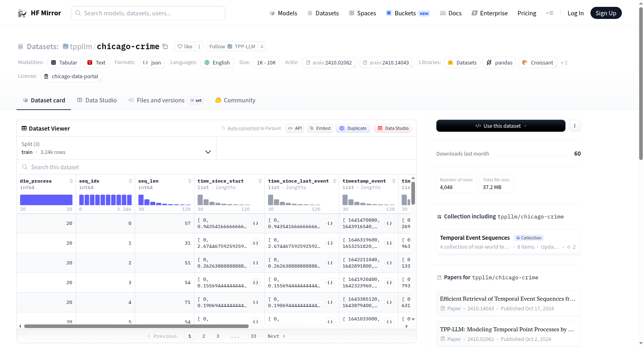This screenshot has width=644, height=347.
Task: Go to the Next page
Action: [277, 336]
